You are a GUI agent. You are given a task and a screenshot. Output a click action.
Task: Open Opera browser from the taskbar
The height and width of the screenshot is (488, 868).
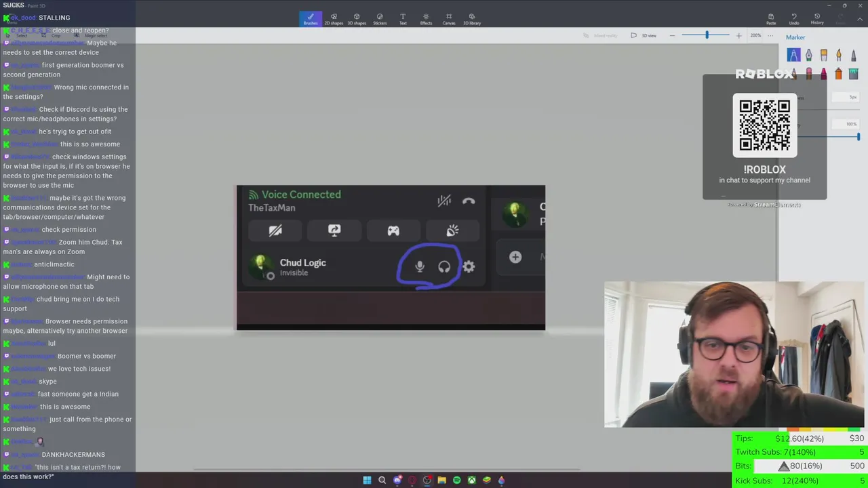point(412,480)
